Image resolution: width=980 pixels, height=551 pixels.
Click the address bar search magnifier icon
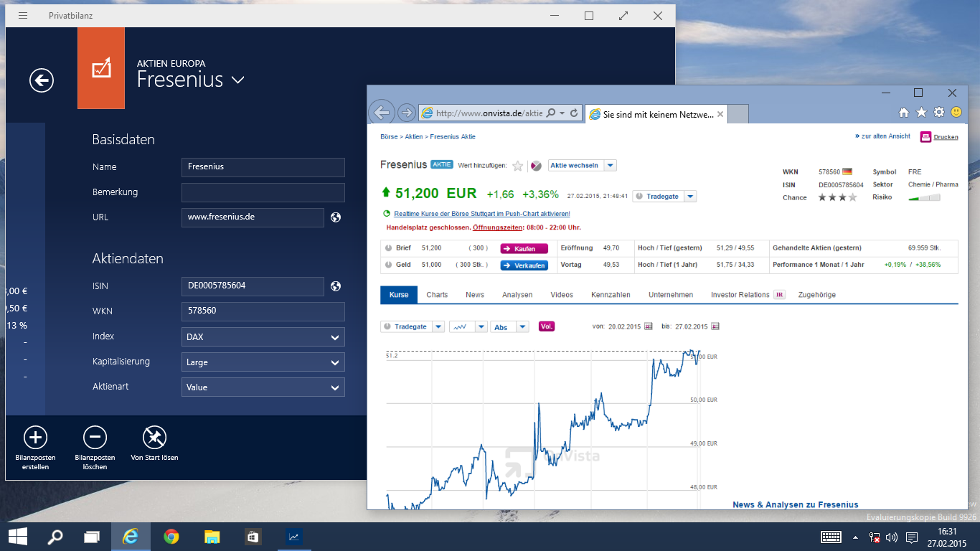551,113
